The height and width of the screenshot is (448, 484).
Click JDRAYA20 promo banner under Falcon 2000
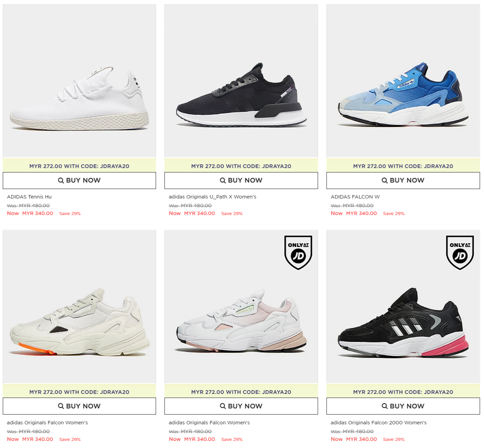pyautogui.click(x=403, y=392)
